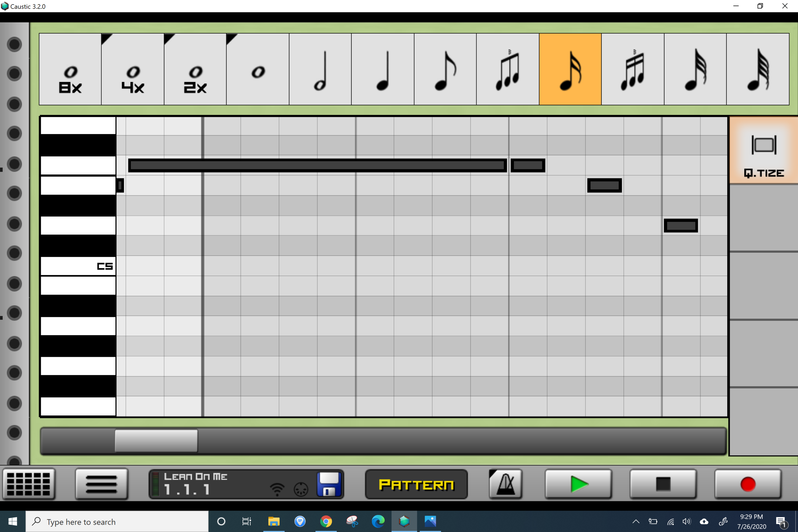Select the 32nd note length
Viewport: 798px width, 532px height.
pos(695,69)
